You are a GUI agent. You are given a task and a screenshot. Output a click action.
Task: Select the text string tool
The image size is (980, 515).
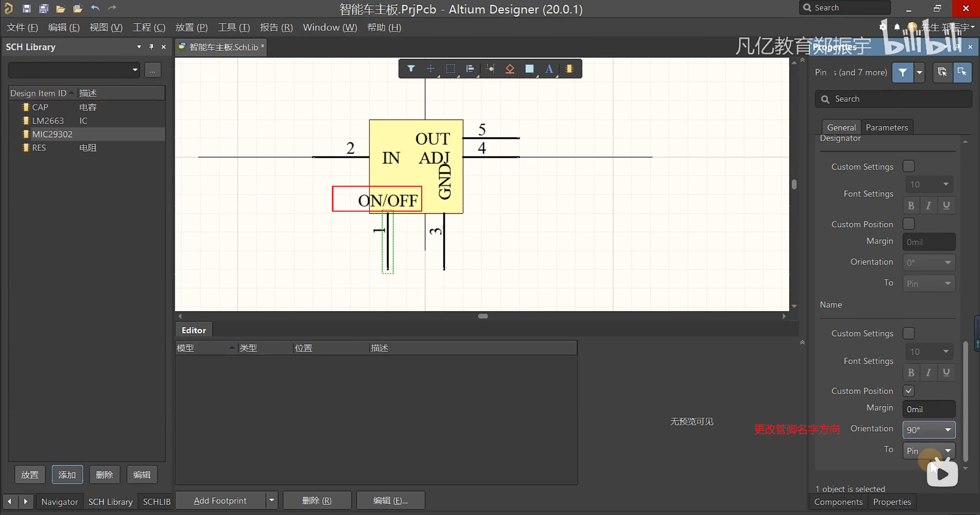coord(549,69)
